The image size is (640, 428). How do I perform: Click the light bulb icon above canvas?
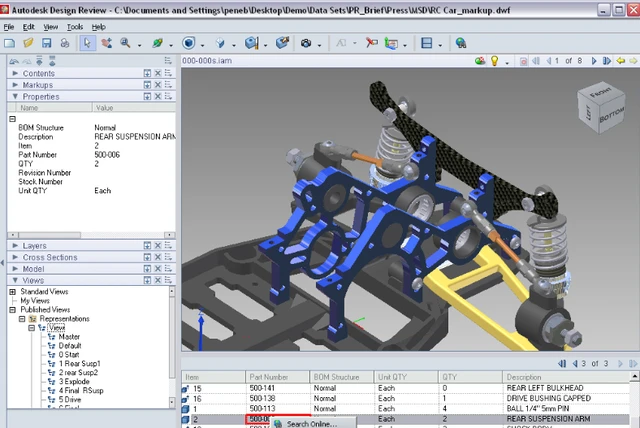click(x=493, y=61)
